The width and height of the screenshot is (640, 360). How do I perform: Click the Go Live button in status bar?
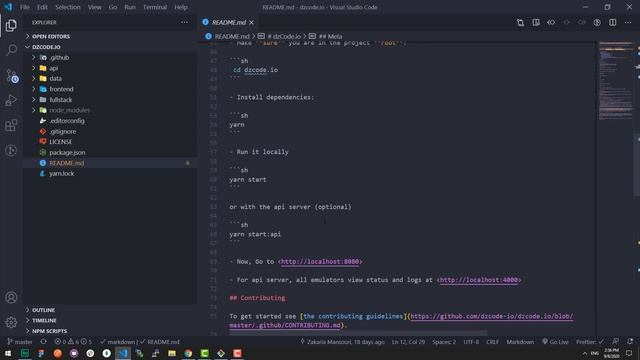pyautogui.click(x=555, y=342)
